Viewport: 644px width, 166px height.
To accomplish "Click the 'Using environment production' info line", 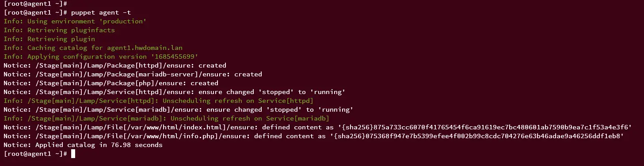I will [x=75, y=21].
